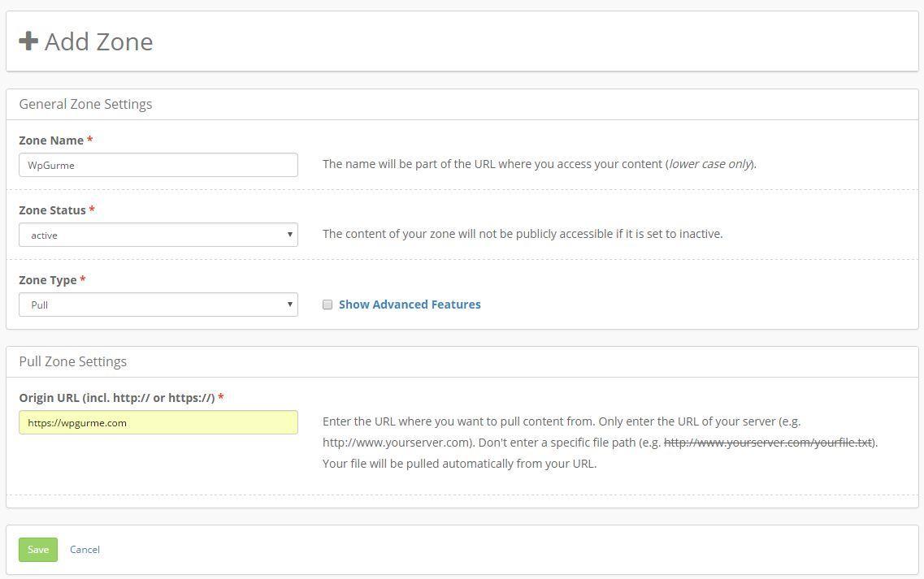Click the arrow on the Pull type selector
This screenshot has height=579, width=924.
[289, 305]
